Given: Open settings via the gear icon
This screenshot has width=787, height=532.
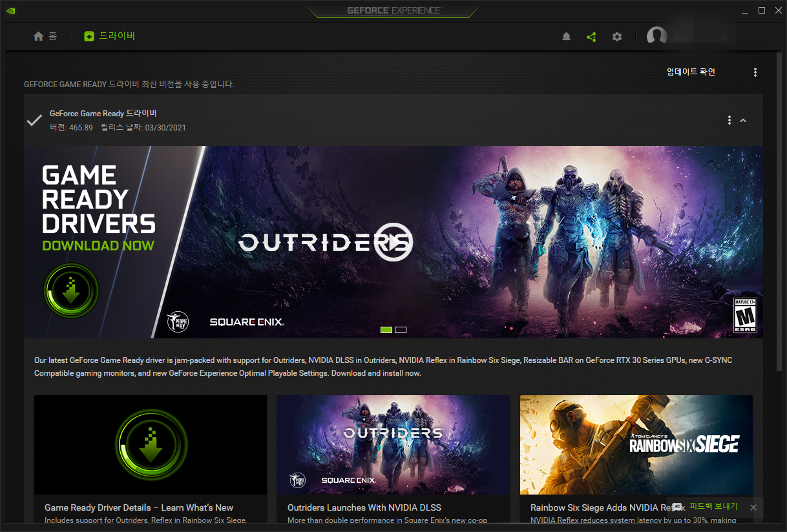Looking at the screenshot, I should [x=617, y=37].
